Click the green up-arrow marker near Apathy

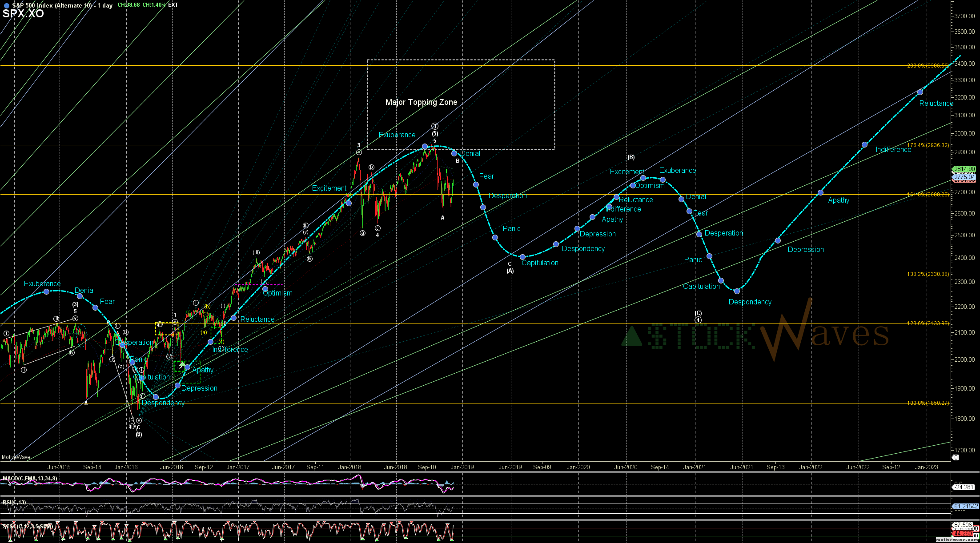coord(182,364)
